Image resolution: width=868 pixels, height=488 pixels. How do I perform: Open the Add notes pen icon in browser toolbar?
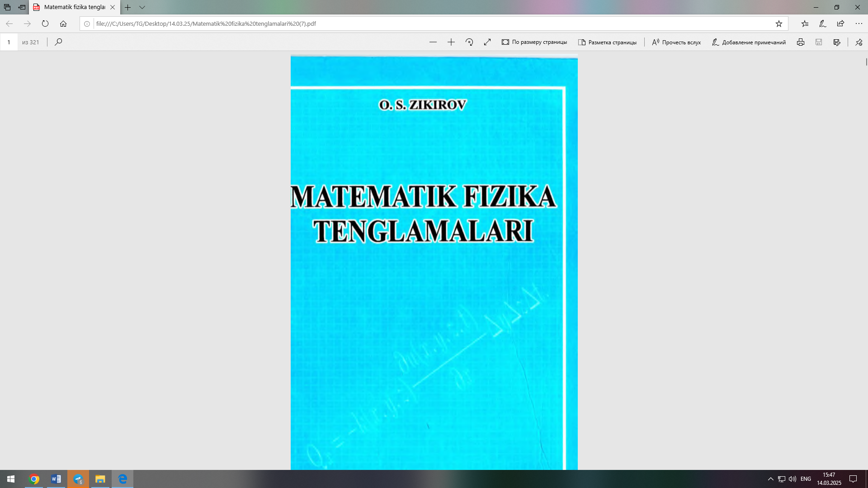[823, 23]
